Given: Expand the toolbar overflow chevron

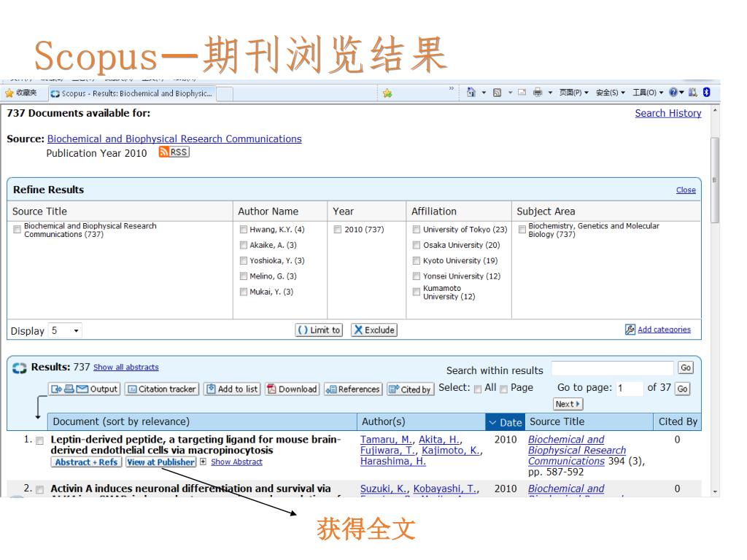Looking at the screenshot, I should [x=451, y=88].
